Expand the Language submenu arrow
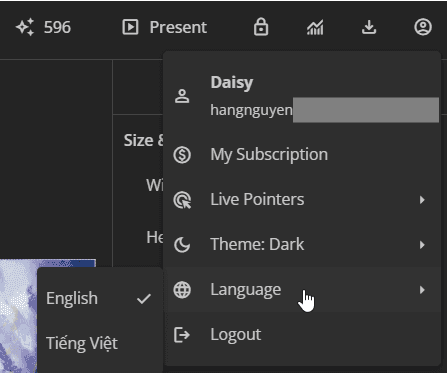Viewport: 447px width, 373px height. point(422,290)
